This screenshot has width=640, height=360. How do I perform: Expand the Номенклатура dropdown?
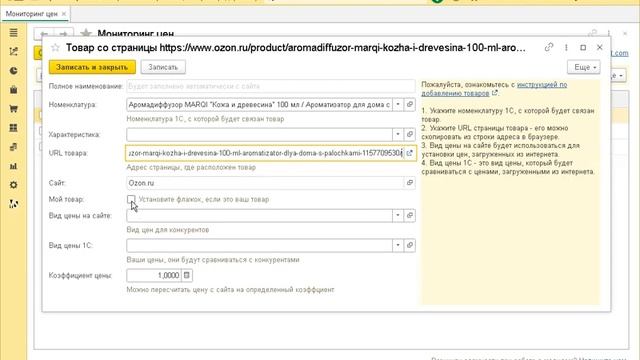click(398, 104)
